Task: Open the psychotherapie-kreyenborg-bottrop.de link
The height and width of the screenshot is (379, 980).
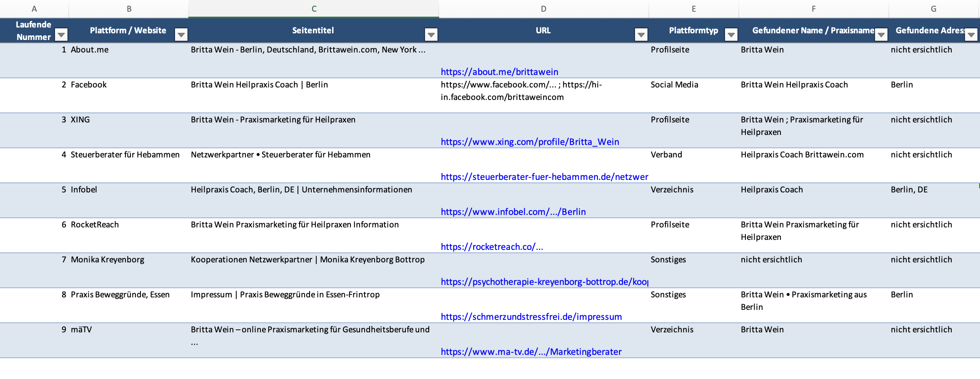Action: [x=544, y=282]
